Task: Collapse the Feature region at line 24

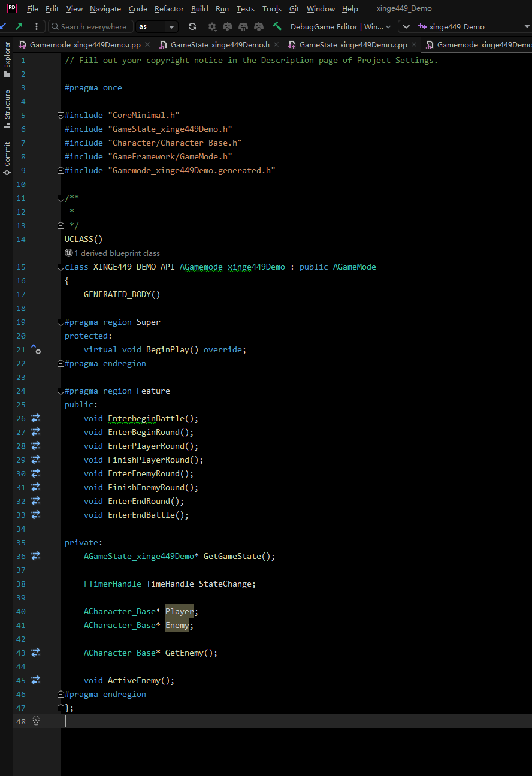Action: (61, 391)
